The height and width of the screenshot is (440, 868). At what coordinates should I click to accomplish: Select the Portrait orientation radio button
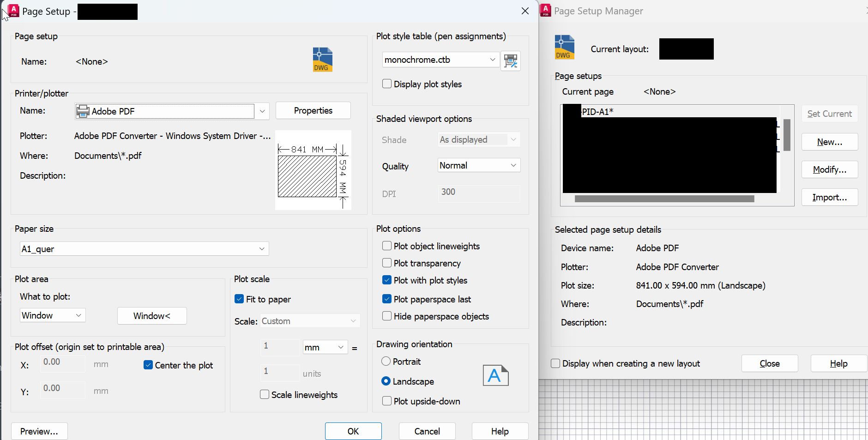coord(386,362)
